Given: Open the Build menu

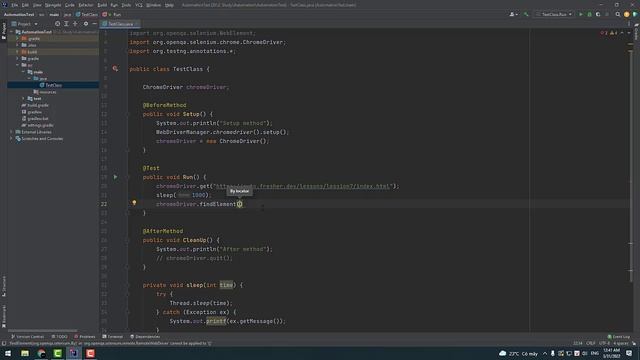Looking at the screenshot, I should pos(102,5).
